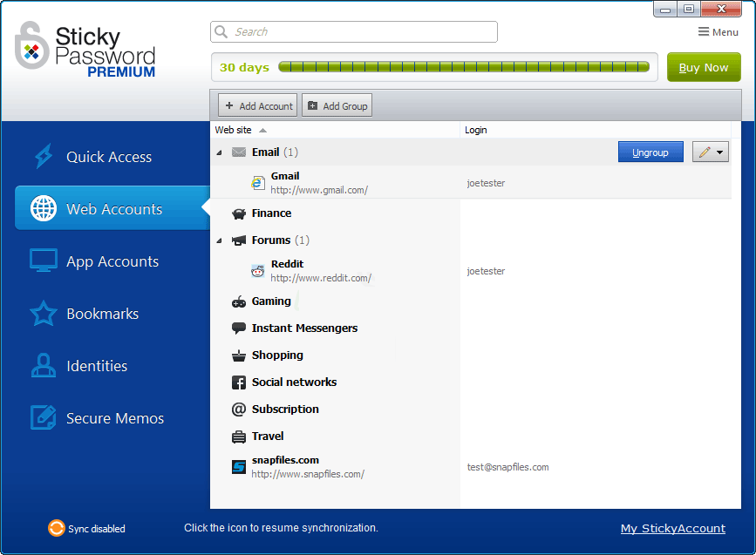
Task: Click the Gaming controller group icon
Action: 238,301
